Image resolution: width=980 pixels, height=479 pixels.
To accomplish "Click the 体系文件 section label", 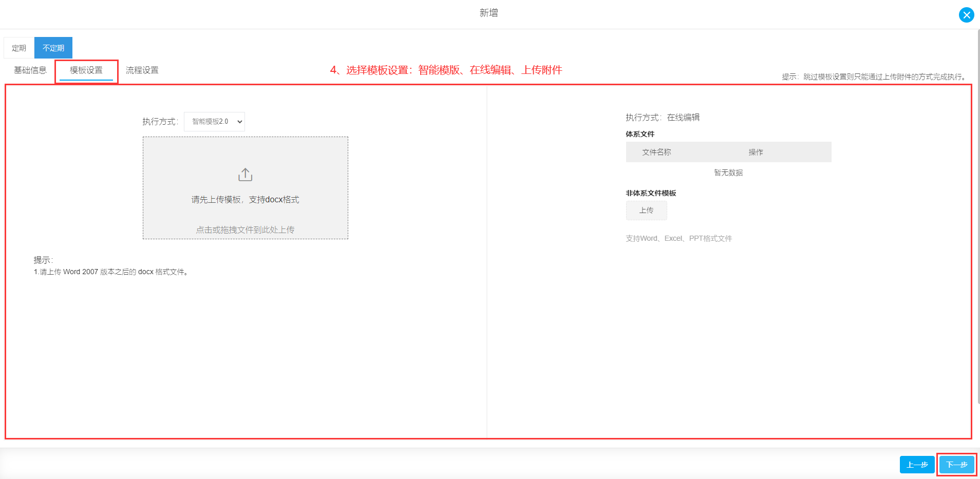I will 640,134.
